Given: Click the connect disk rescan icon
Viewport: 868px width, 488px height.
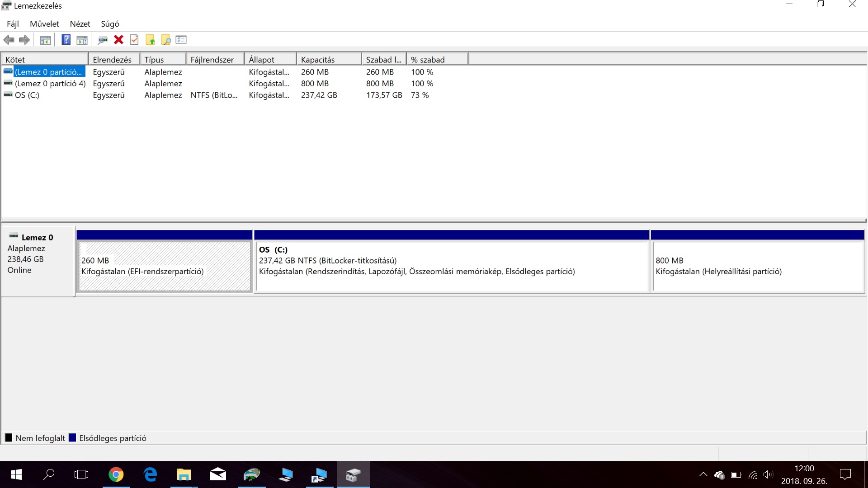Looking at the screenshot, I should [103, 40].
